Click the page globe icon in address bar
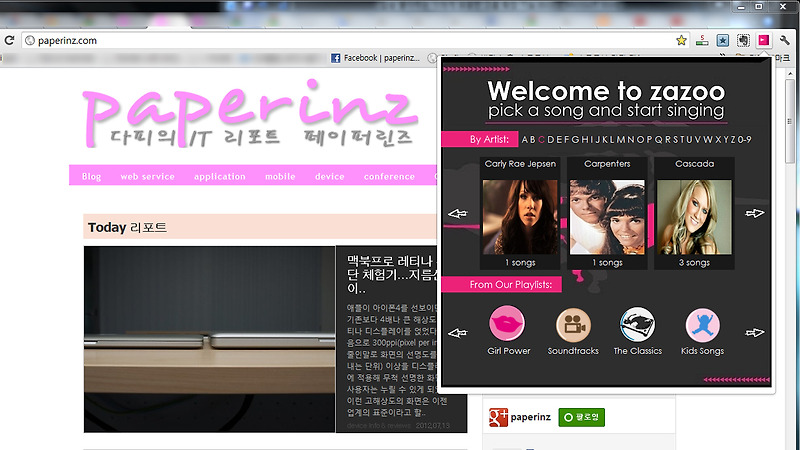The image size is (800, 450). 30,41
